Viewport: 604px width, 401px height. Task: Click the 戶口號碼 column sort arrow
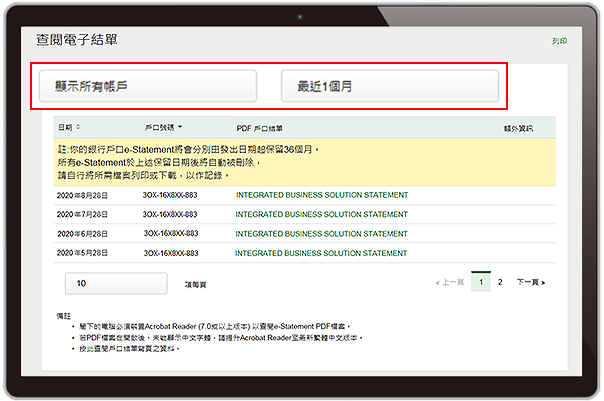pos(180,127)
